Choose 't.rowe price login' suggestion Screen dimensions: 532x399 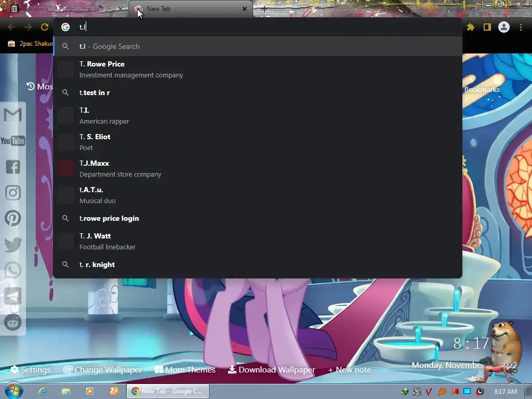point(258,218)
